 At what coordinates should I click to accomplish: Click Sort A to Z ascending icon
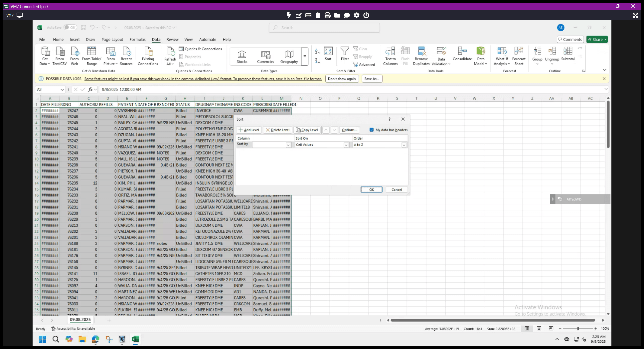(318, 51)
